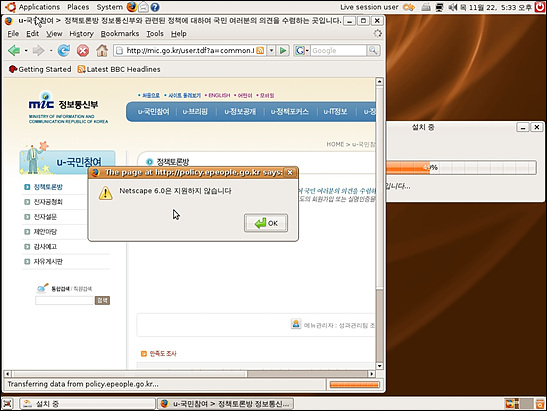
Task: Click the ENGLISH link at page top
Action: pos(219,95)
